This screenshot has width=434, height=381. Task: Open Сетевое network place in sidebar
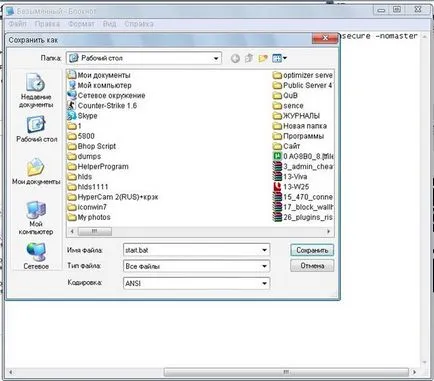(x=36, y=256)
